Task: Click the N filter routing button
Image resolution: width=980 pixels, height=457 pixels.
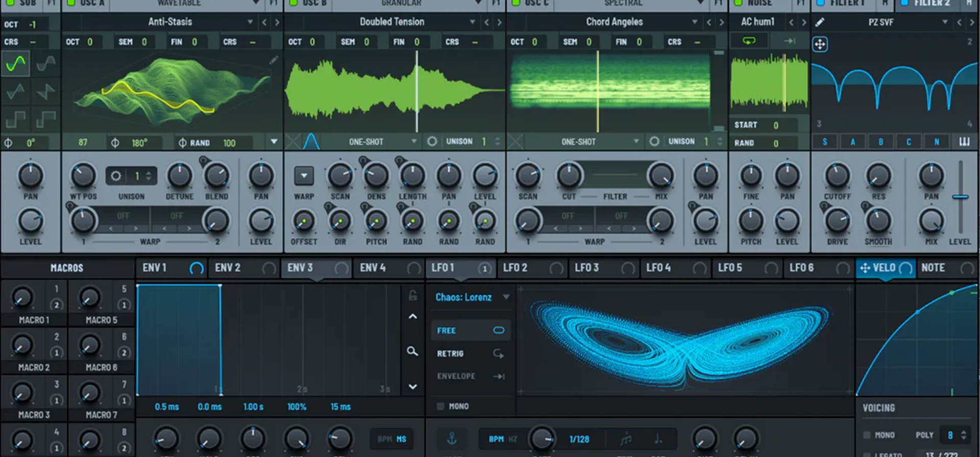Action: [x=937, y=142]
